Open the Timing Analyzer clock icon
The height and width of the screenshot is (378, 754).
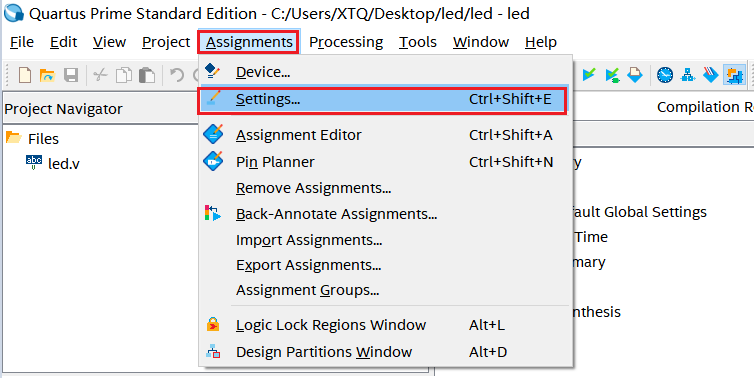[x=665, y=75]
